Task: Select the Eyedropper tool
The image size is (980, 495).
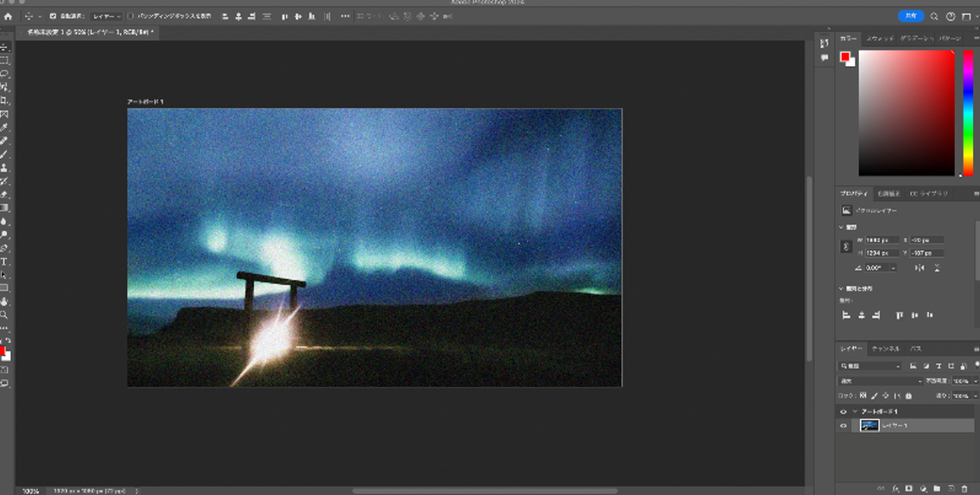Action: pos(4,127)
